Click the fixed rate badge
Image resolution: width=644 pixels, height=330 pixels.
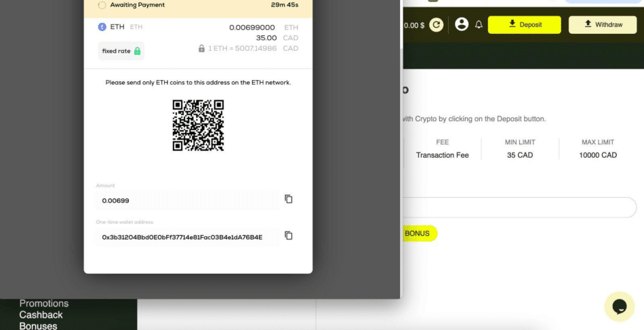(x=121, y=51)
